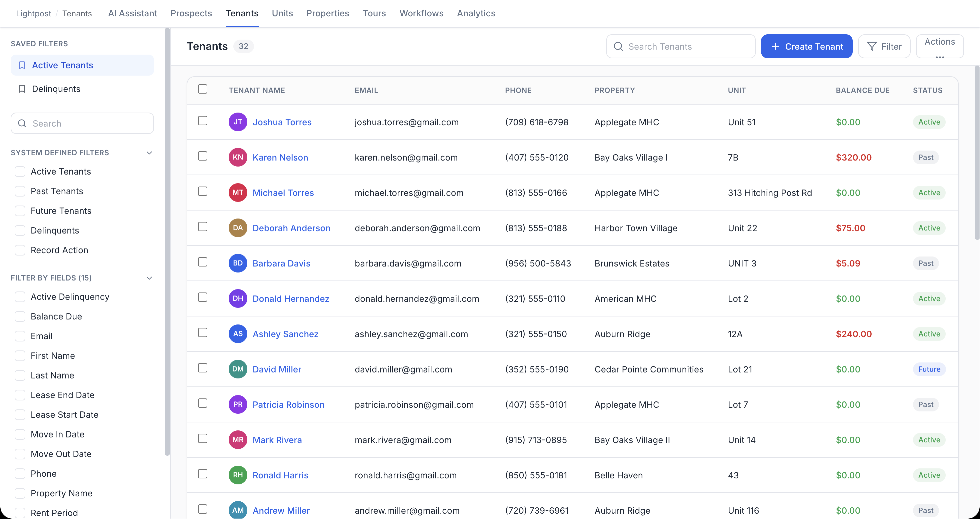Click the funnel icon on the Filter button
Image resolution: width=980 pixels, height=519 pixels.
pyautogui.click(x=872, y=46)
